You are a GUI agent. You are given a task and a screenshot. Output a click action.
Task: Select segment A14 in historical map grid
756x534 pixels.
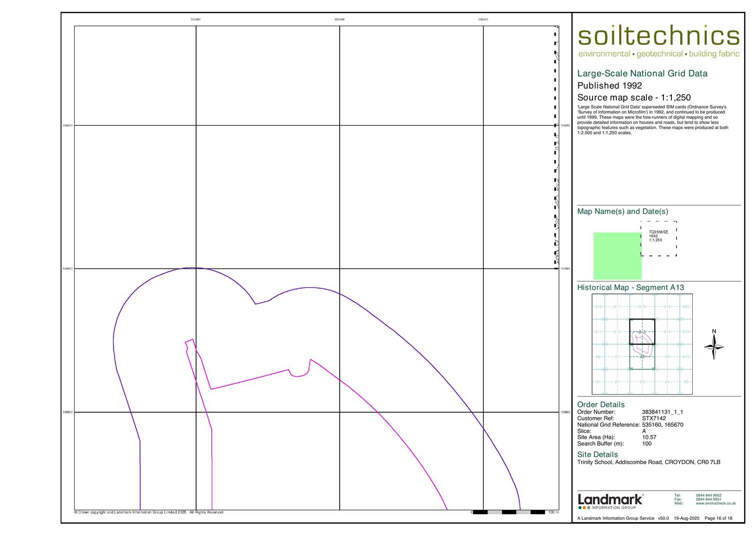point(667,332)
